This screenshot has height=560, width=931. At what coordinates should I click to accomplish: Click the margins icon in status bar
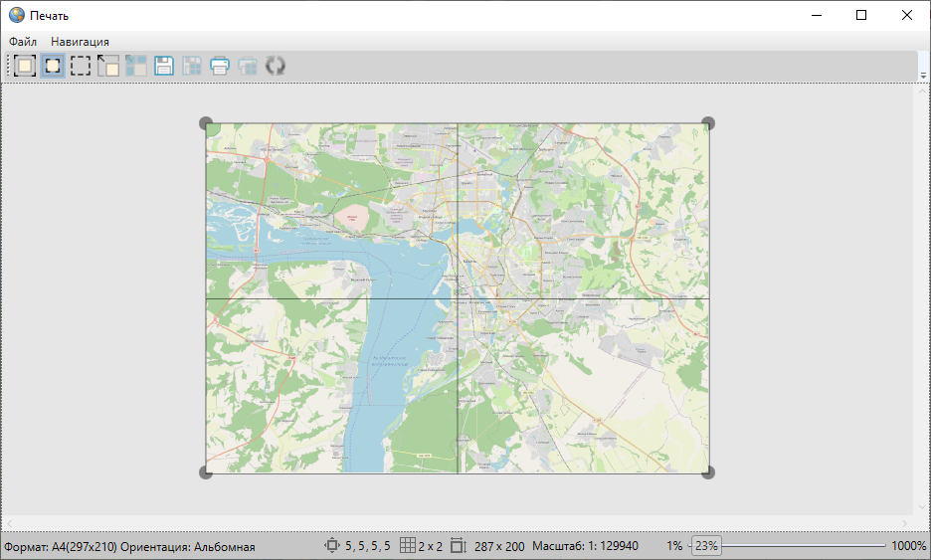pyautogui.click(x=332, y=546)
